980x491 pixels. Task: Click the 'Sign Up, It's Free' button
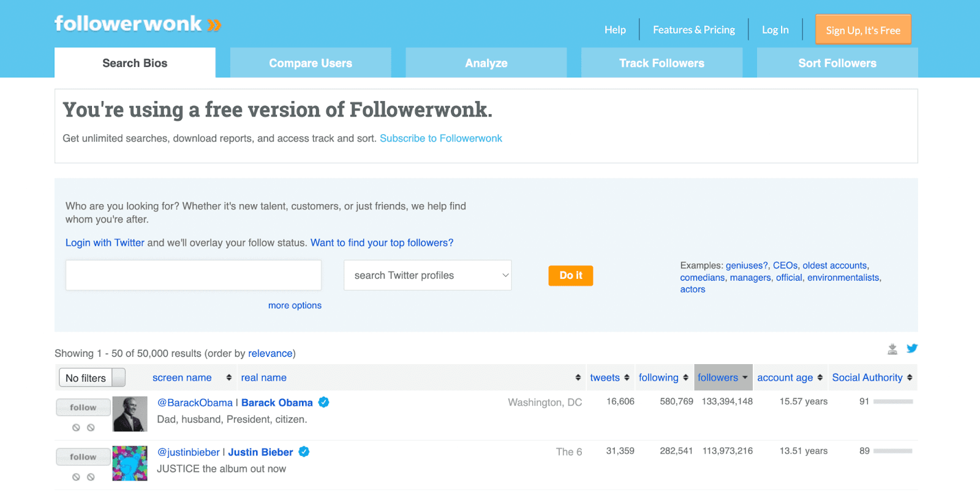click(x=863, y=29)
